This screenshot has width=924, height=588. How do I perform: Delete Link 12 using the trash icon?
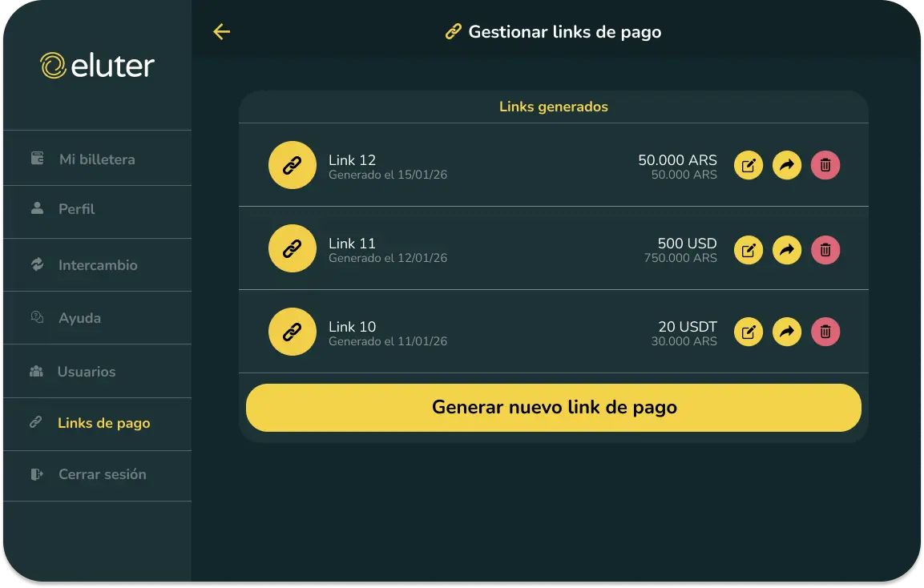pos(825,165)
